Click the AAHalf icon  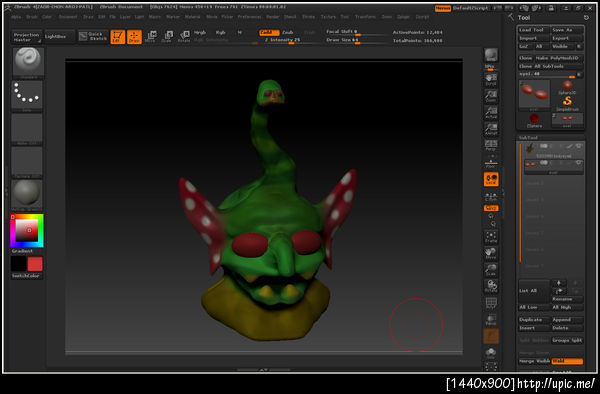tap(491, 129)
